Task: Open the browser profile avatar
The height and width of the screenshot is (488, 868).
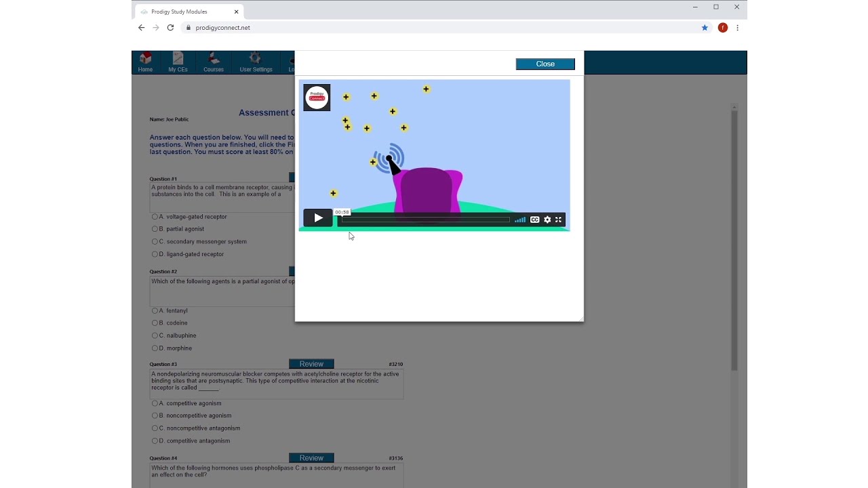Action: coord(723,28)
